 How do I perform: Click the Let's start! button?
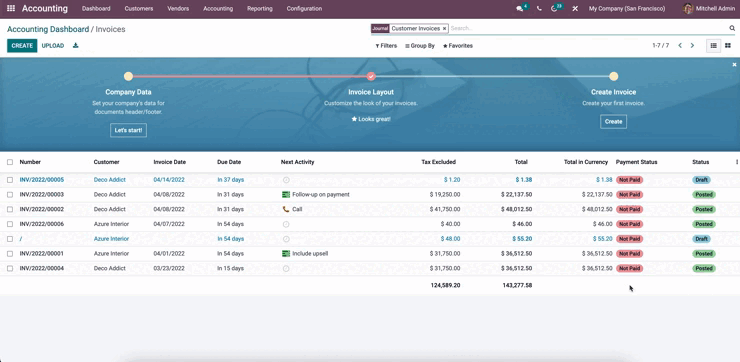click(128, 130)
